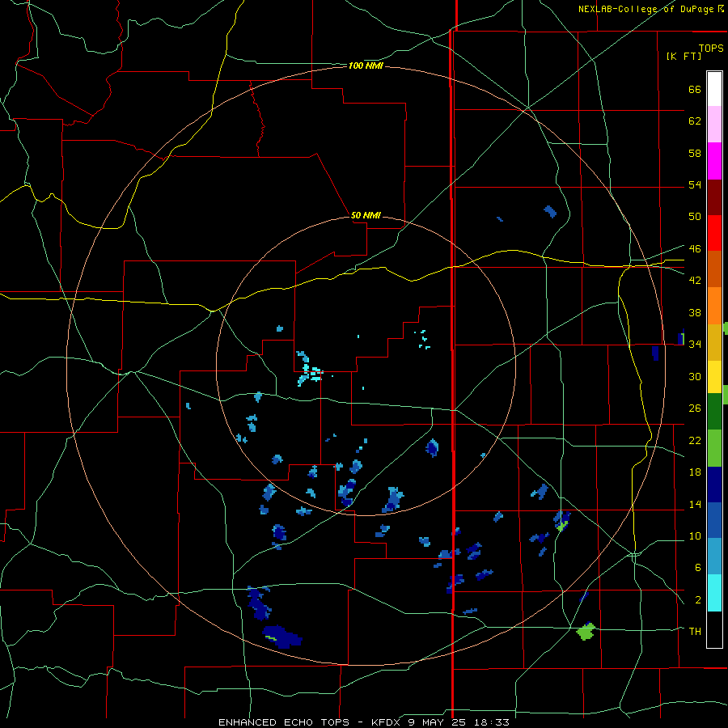The width and height of the screenshot is (728, 728).
Task: Click the 34 scale value
Action: (695, 344)
